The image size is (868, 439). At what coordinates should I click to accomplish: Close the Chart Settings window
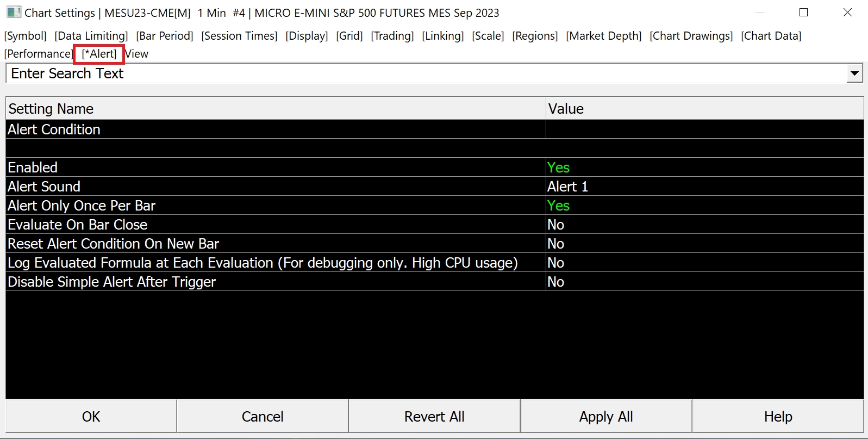click(847, 13)
